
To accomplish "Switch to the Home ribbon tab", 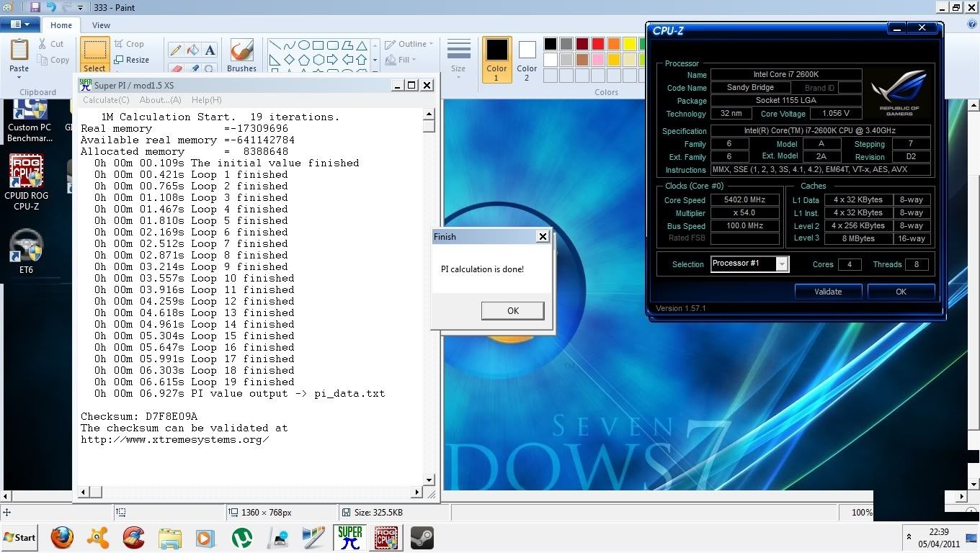I will click(x=61, y=24).
